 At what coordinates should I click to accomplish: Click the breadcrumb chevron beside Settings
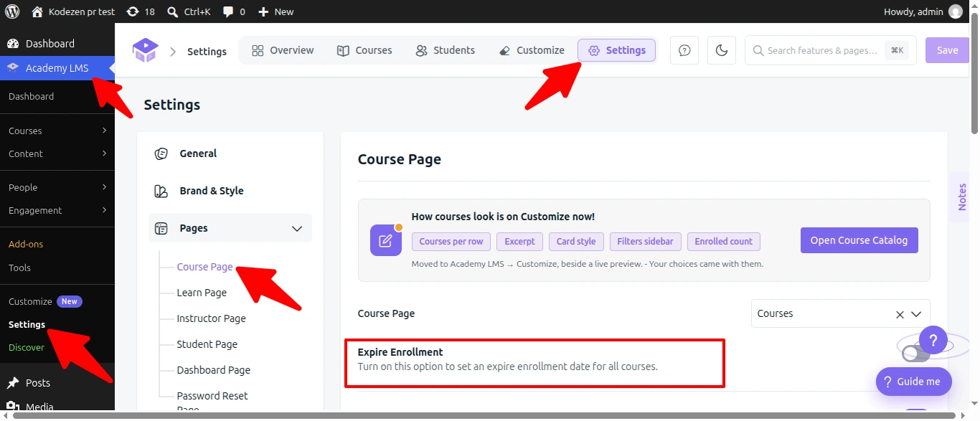(x=173, y=51)
